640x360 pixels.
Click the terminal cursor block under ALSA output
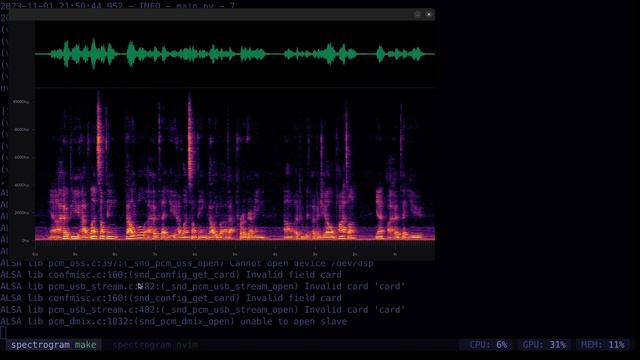click(3, 333)
